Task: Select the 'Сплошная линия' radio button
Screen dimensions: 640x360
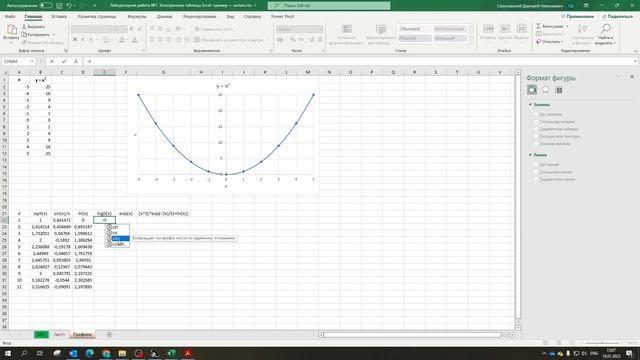Action: pyautogui.click(x=536, y=172)
